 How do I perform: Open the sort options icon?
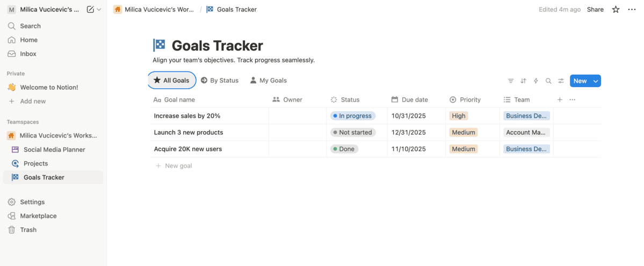(x=523, y=81)
